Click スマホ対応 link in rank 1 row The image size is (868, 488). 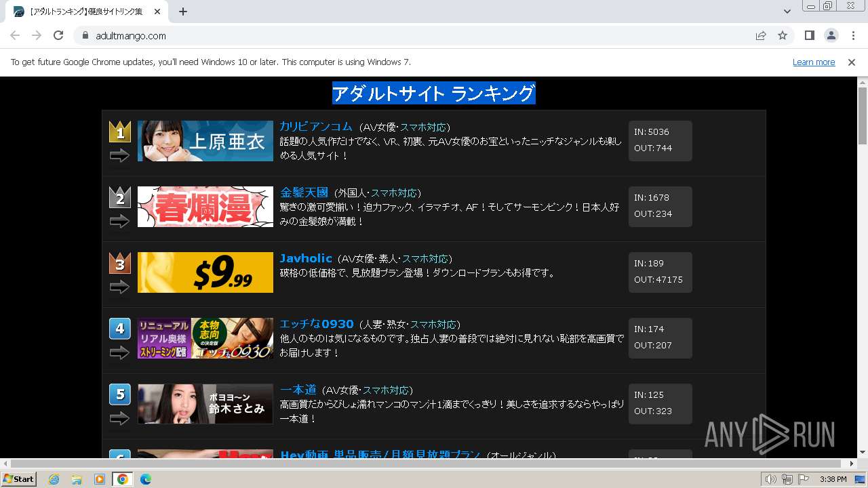click(423, 127)
